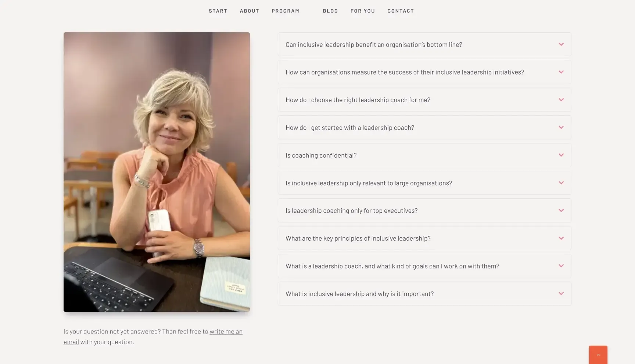Image resolution: width=635 pixels, height=364 pixels.
Task: Expand the large organisations relevance question
Action: (424, 183)
